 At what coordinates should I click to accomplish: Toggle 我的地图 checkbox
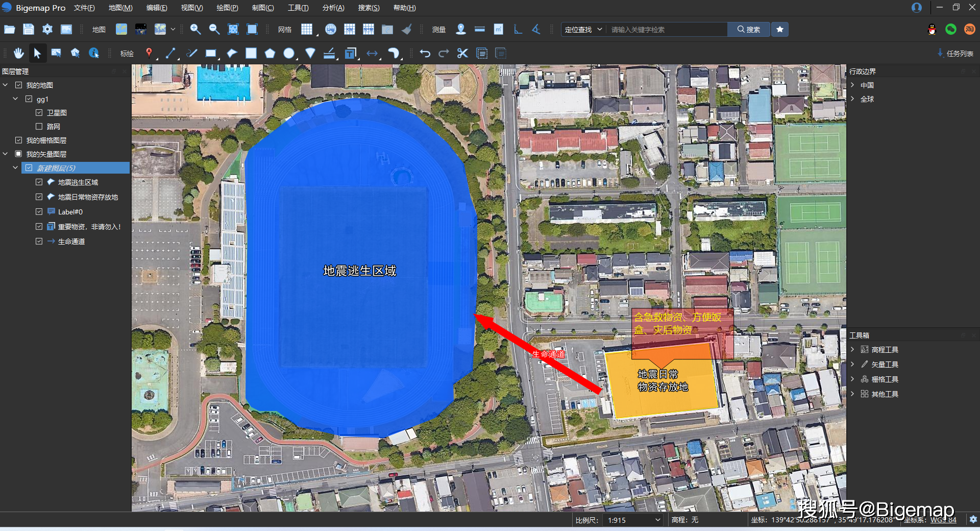[x=18, y=85]
